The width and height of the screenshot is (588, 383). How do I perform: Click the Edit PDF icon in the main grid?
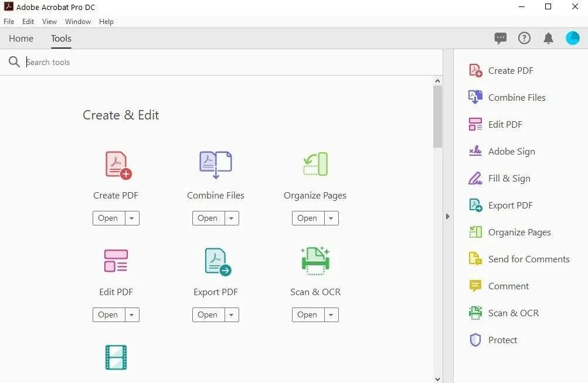coord(116,261)
